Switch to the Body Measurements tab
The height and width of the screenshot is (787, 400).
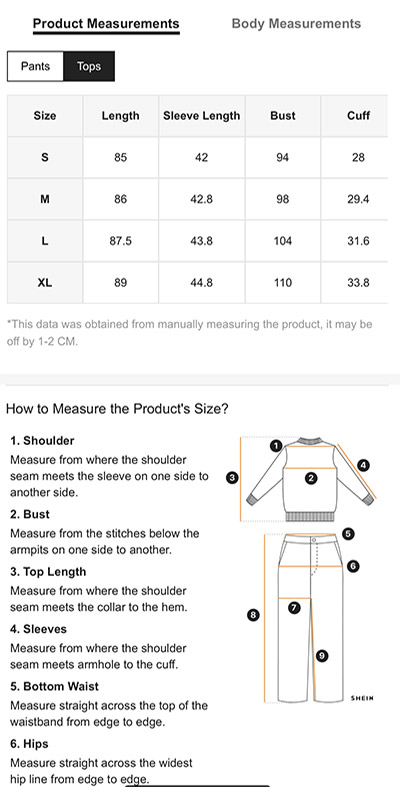[296, 24]
